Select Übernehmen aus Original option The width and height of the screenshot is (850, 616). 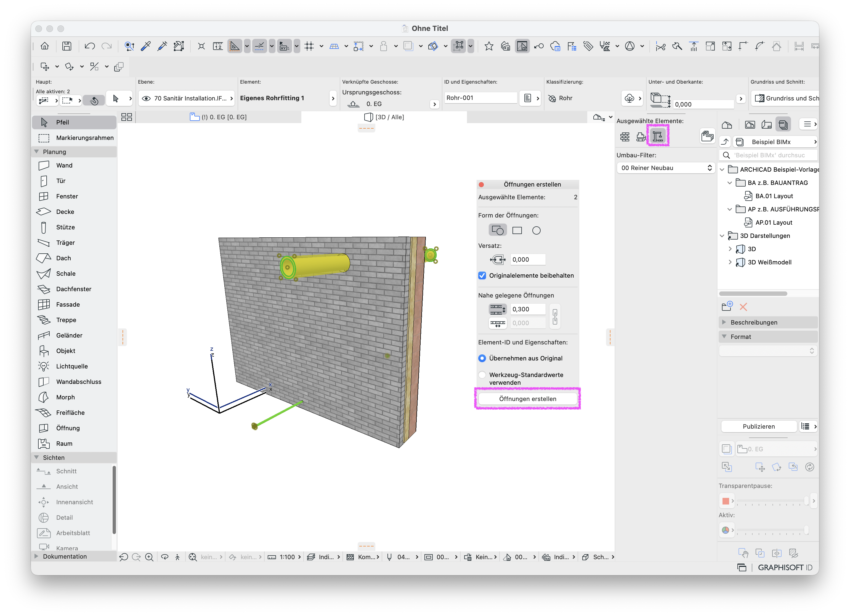(x=482, y=358)
